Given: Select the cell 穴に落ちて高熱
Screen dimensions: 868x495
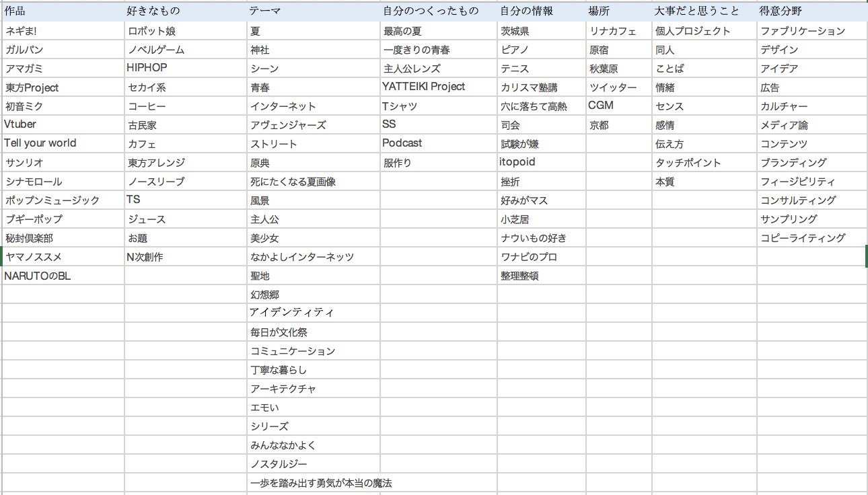Looking at the screenshot, I should [x=542, y=106].
